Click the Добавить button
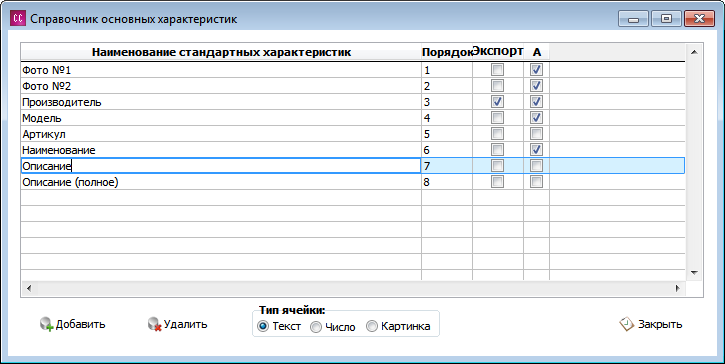The width and height of the screenshot is (725, 364). 73,324
